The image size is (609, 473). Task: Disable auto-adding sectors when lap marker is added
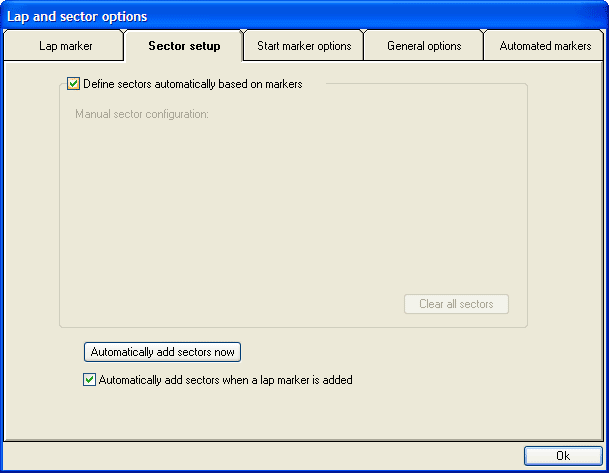[x=90, y=380]
